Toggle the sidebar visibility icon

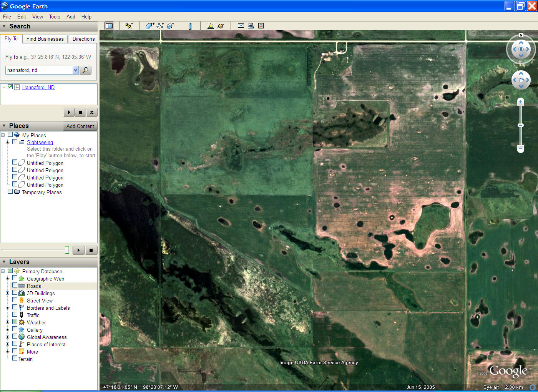click(x=109, y=26)
